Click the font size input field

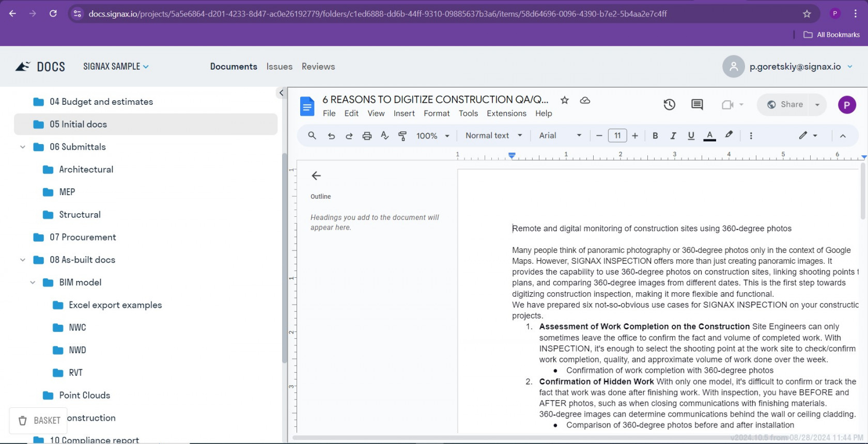click(617, 136)
